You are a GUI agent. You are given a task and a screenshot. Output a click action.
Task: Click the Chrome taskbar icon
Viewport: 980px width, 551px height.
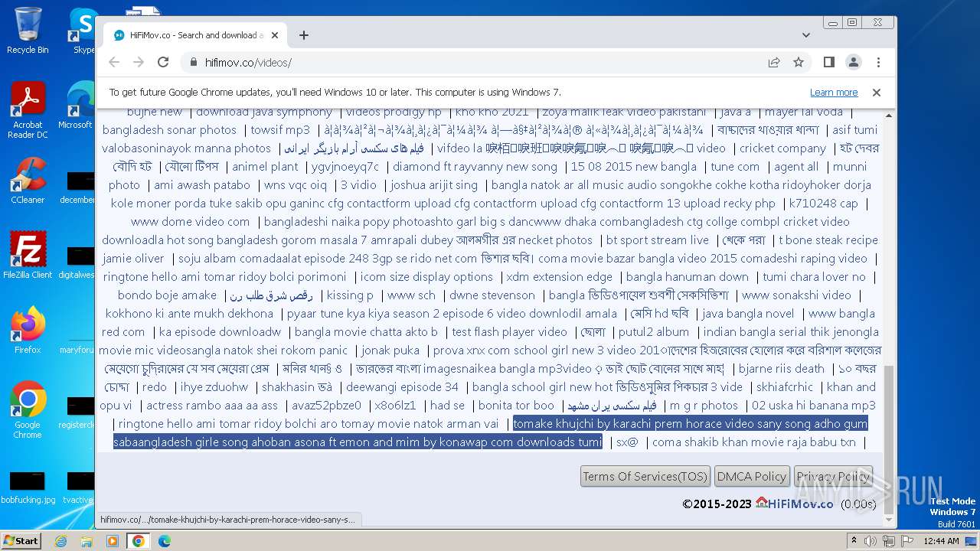pos(139,541)
